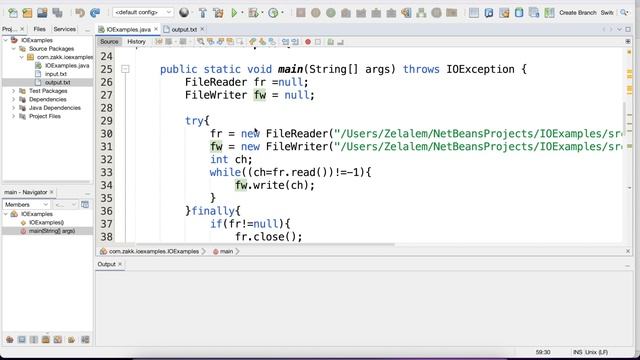
Task: Click the New File toolbar icon
Action: click(13, 13)
